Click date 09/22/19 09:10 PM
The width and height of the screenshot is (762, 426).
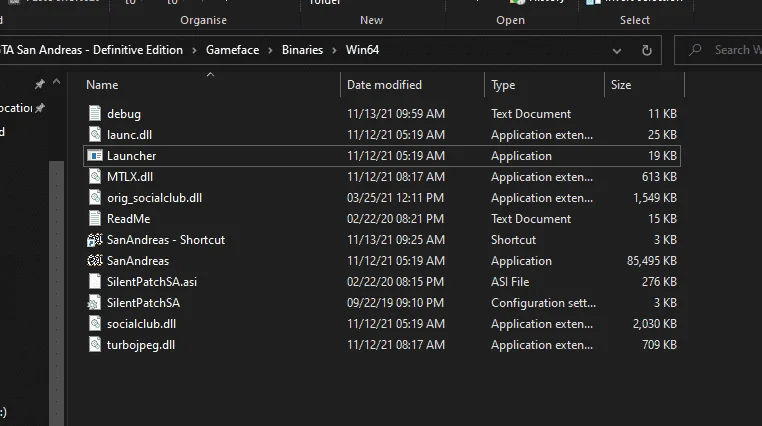tap(395, 303)
